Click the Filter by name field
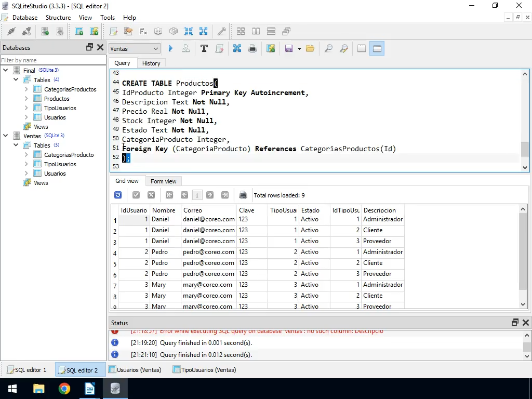 pos(52,60)
